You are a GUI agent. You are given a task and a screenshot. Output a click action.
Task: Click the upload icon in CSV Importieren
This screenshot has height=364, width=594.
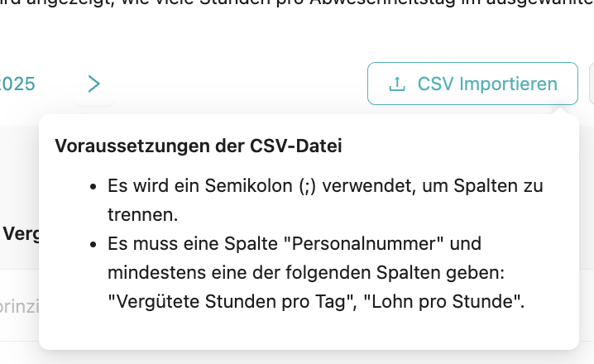click(x=397, y=84)
